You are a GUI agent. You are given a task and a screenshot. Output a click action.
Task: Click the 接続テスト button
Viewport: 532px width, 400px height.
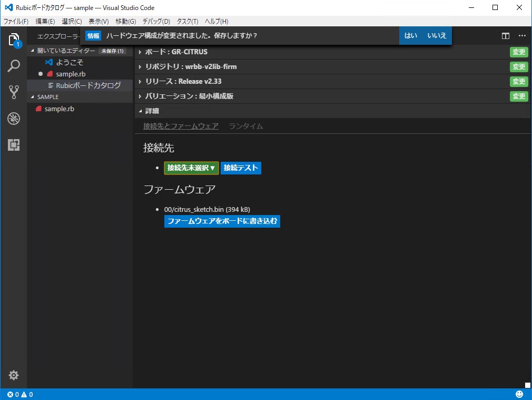click(241, 168)
